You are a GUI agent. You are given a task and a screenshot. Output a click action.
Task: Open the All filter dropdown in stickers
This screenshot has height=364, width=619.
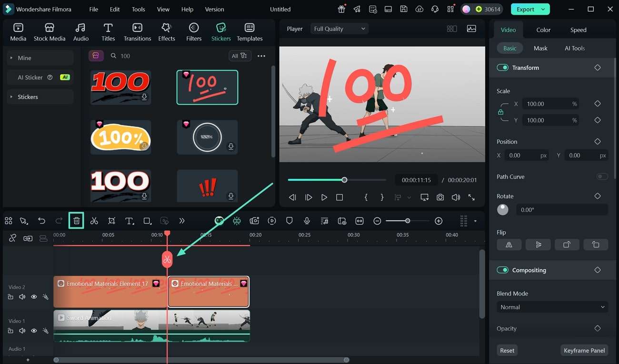(240, 56)
